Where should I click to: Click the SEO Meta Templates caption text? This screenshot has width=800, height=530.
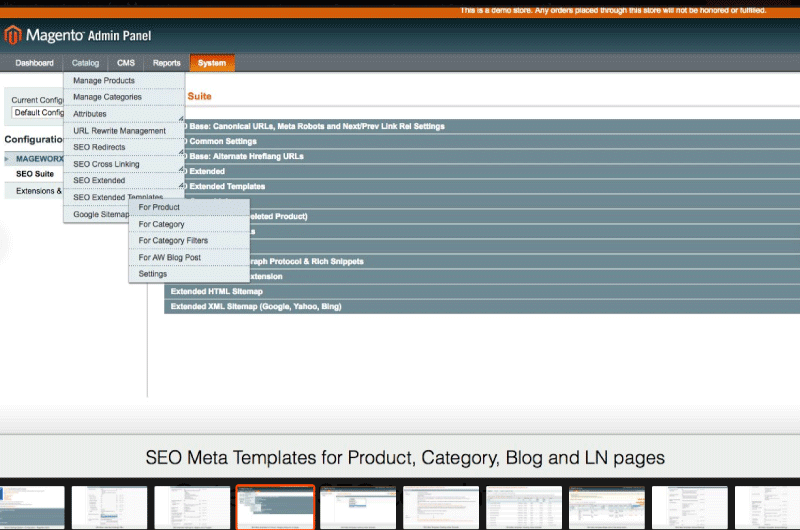[x=405, y=458]
